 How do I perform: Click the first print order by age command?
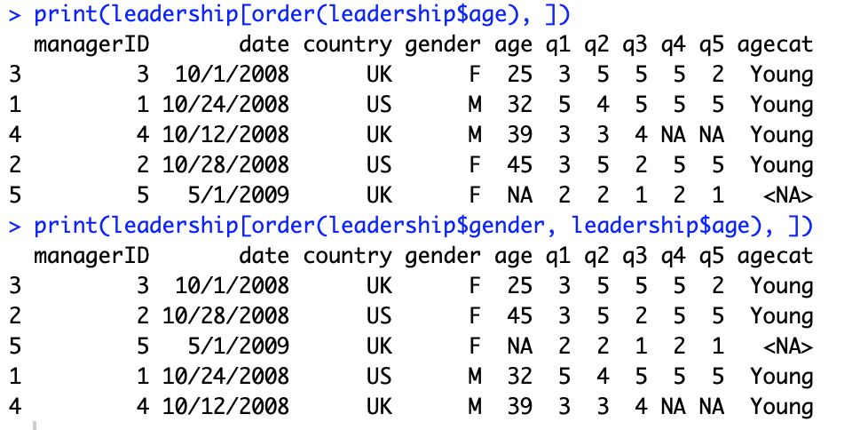(x=302, y=14)
